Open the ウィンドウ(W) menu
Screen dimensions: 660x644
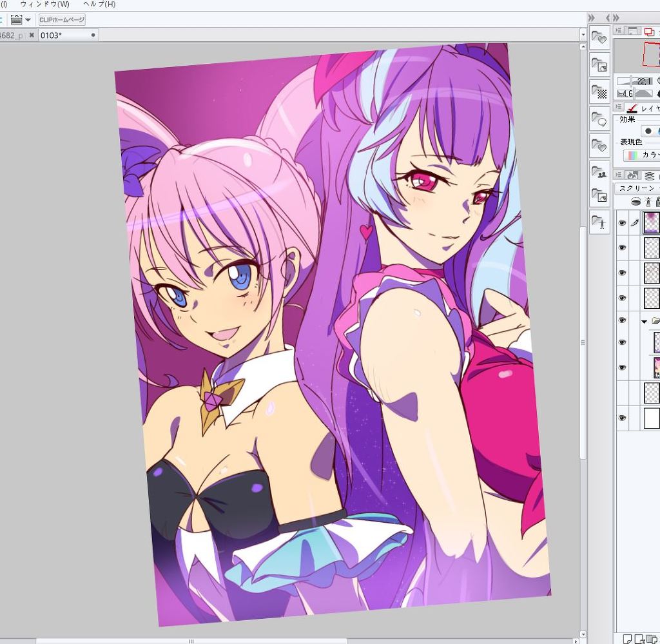pyautogui.click(x=44, y=5)
